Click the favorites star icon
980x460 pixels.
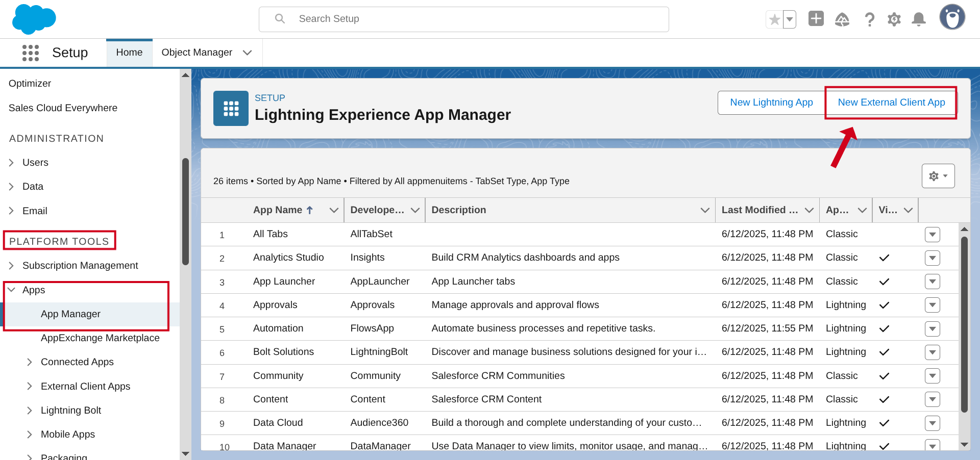coord(774,19)
